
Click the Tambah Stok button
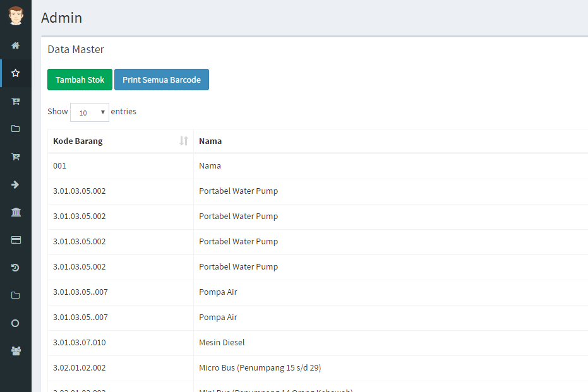click(80, 80)
